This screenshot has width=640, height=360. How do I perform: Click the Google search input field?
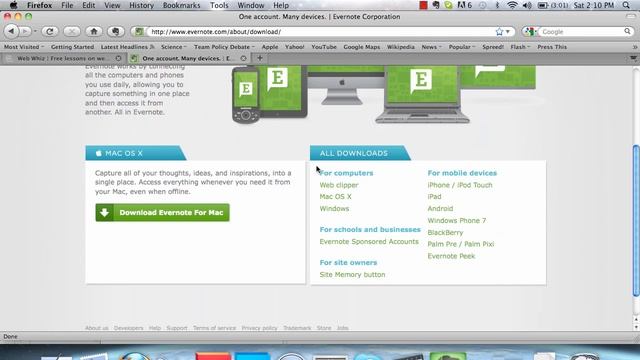coord(582,31)
